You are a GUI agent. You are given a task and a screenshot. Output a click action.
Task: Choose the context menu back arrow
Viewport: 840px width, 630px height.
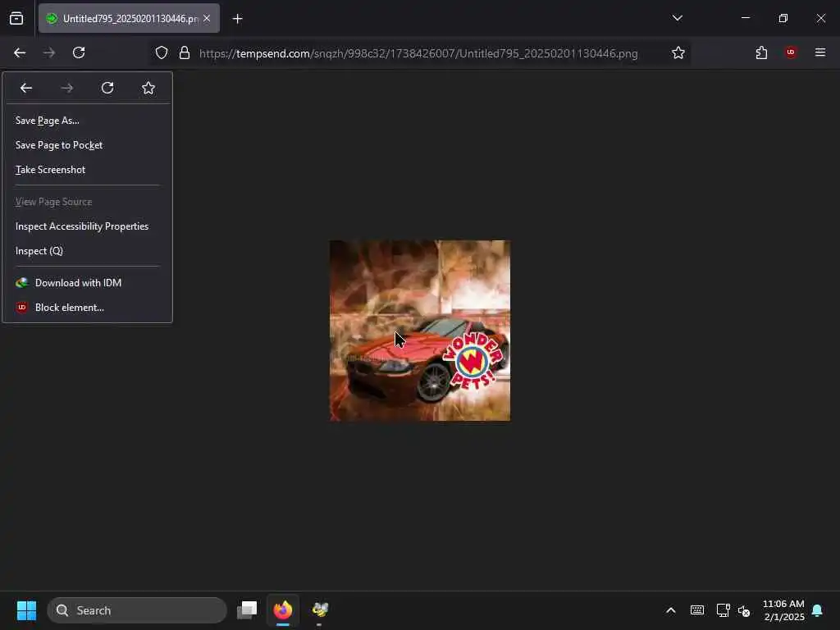tap(26, 88)
